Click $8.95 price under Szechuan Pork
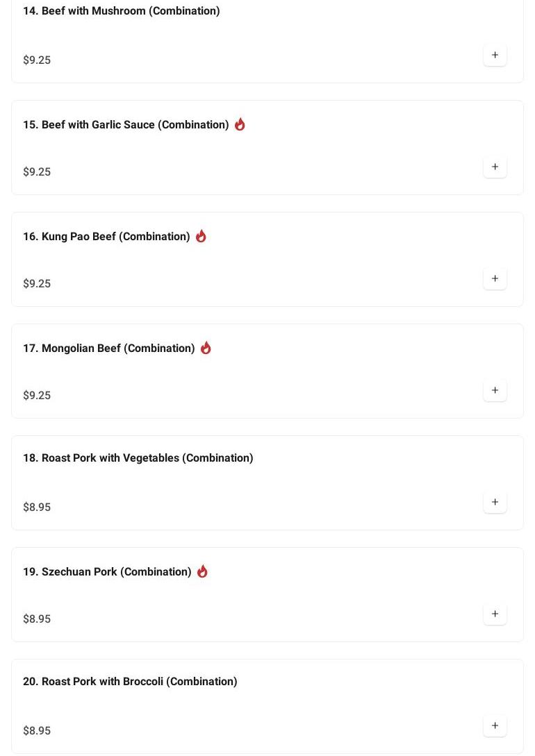535x756 pixels. coord(37,619)
